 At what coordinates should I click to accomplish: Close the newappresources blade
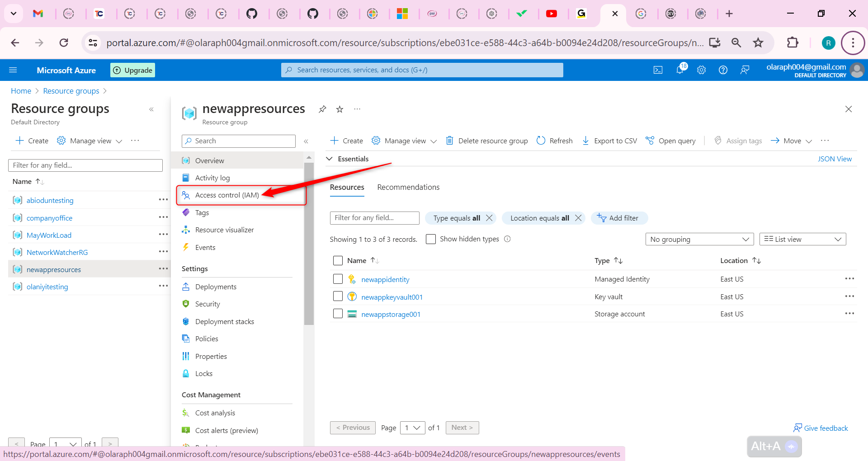(849, 109)
